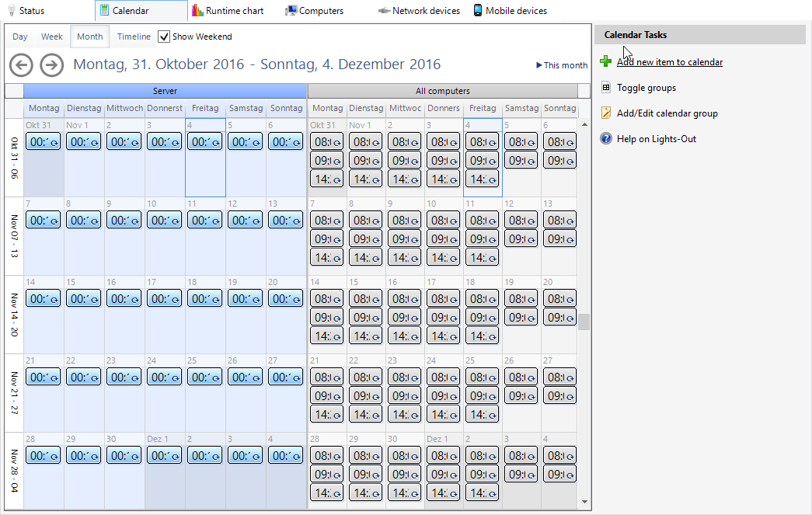Click the Help on Lights-Out question mark icon
The image size is (812, 515).
pos(606,139)
